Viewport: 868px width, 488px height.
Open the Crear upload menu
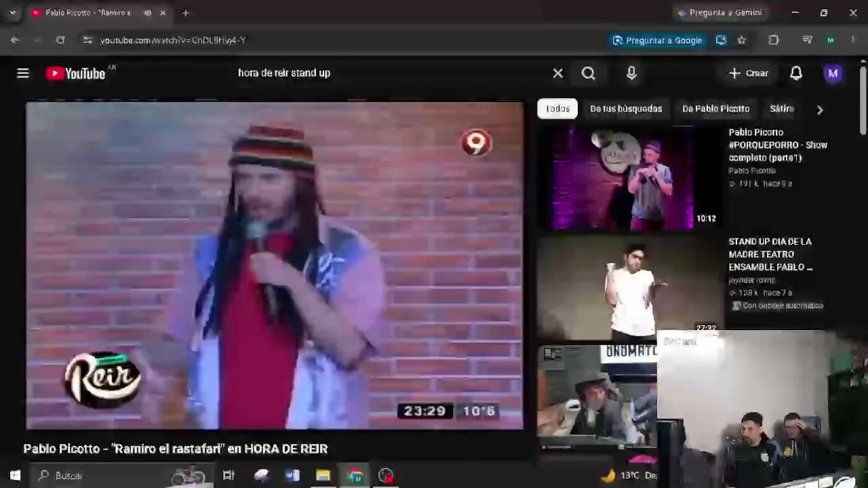(x=749, y=73)
